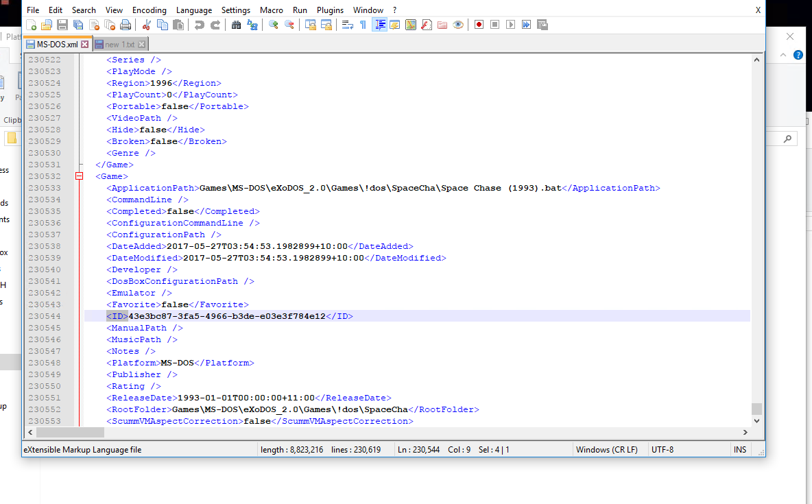
Task: Open the Language menu
Action: [193, 10]
